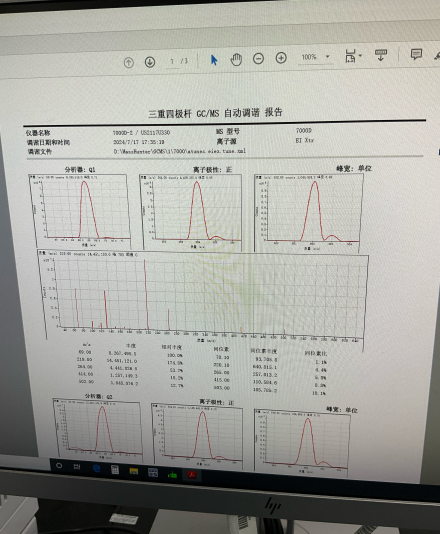Screen dimensions: 440x534
Task: Open Windows search circle on taskbar
Action: click(59, 465)
